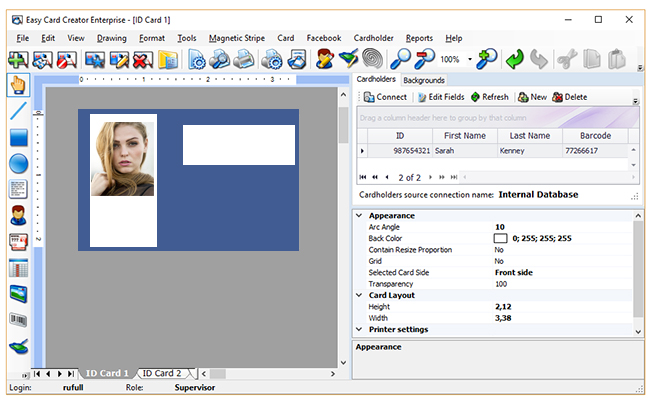Click the Width value 3,38
Viewport: 652px width, 403px height.
503,318
